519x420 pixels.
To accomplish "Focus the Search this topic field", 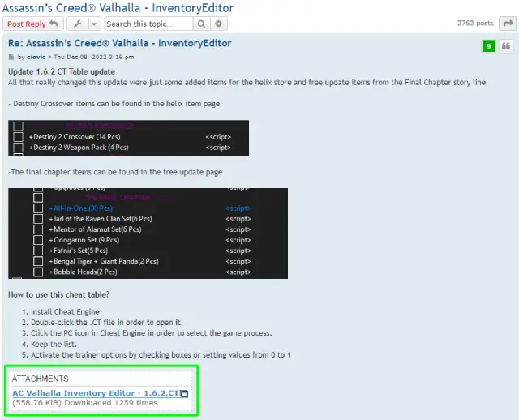I will click(x=149, y=24).
